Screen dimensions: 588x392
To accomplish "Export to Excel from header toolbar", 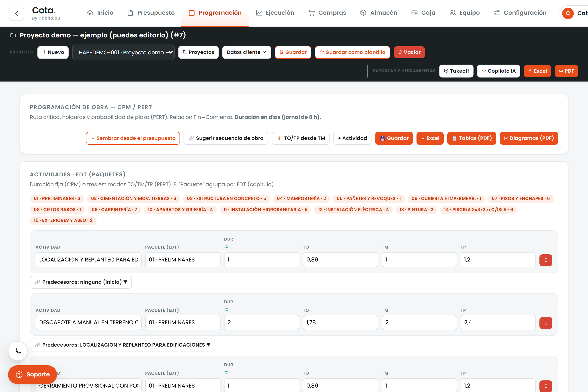I will tap(537, 71).
